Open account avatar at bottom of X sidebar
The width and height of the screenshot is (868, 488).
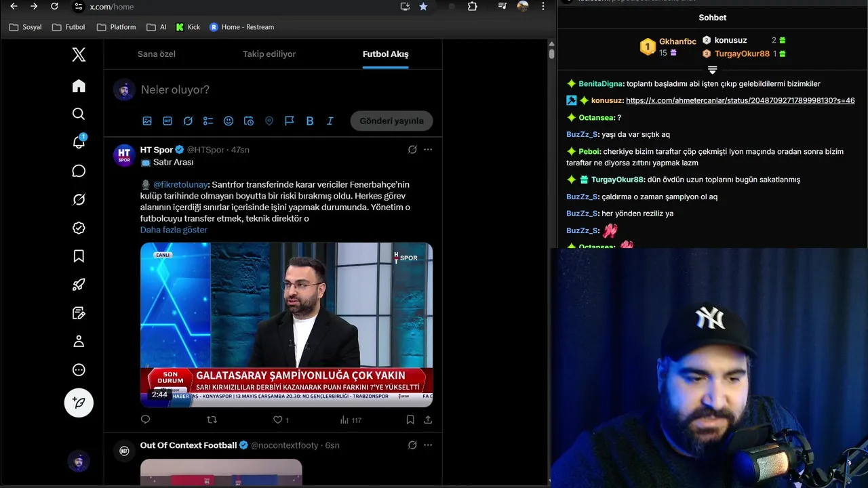point(79,462)
